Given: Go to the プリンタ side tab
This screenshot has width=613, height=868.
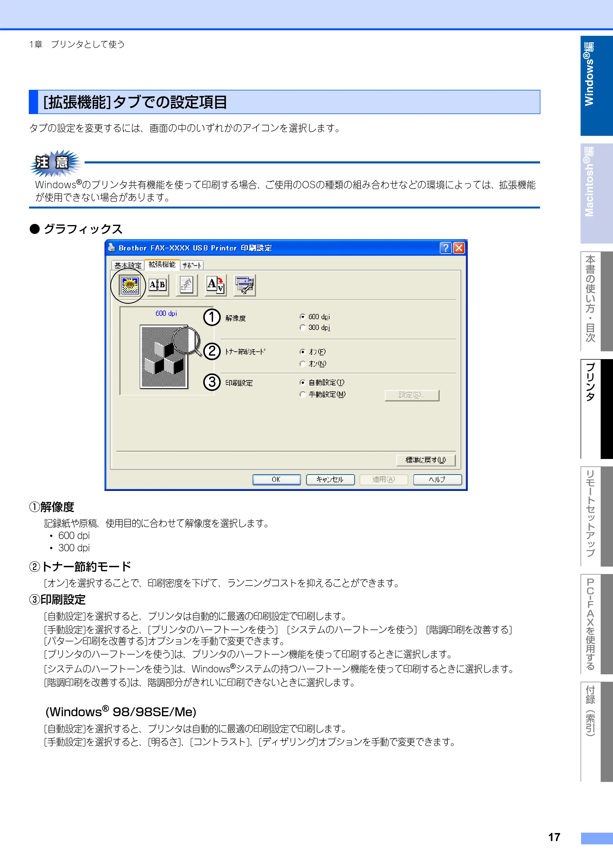Looking at the screenshot, I should (596, 409).
